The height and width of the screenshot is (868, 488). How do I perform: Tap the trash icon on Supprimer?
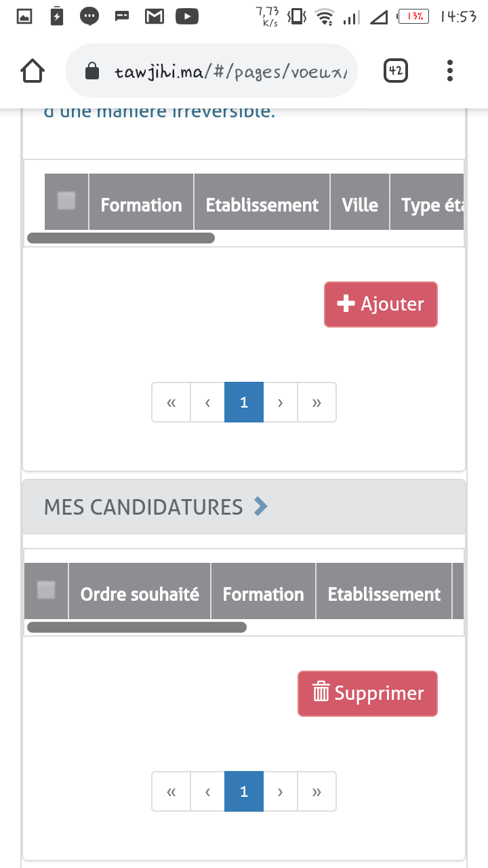[321, 692]
